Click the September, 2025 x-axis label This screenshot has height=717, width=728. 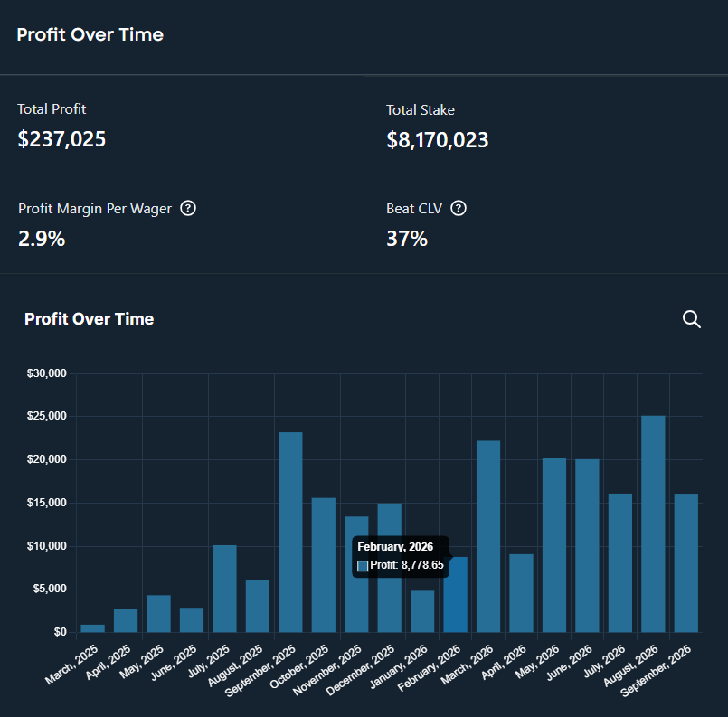click(260, 671)
